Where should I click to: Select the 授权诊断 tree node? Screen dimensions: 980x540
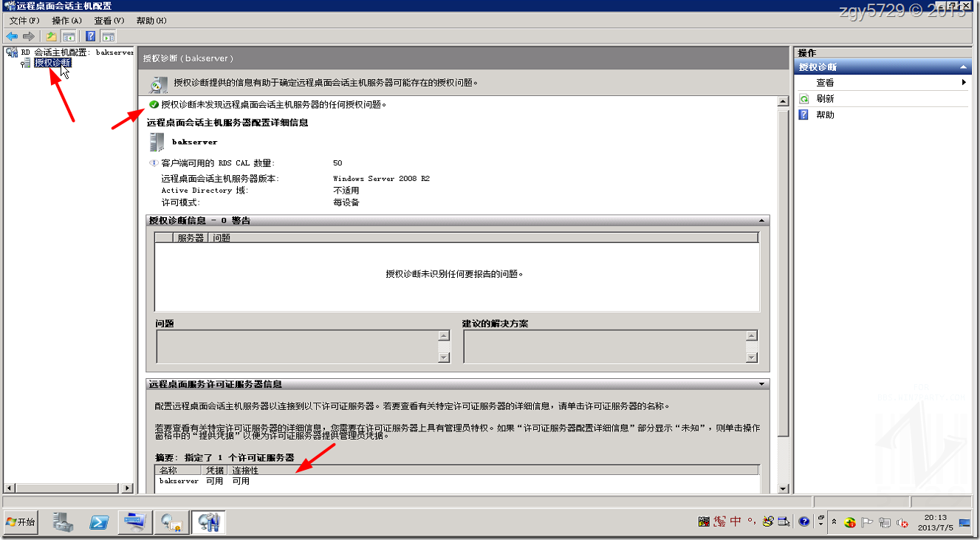53,63
